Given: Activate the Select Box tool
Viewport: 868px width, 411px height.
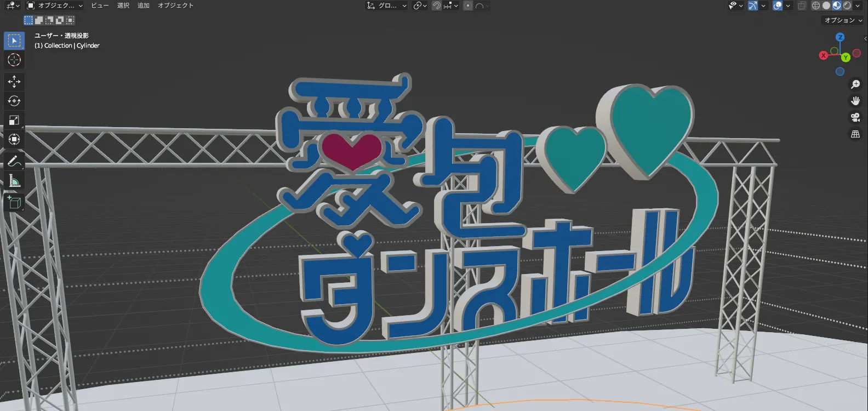Looking at the screenshot, I should point(14,41).
